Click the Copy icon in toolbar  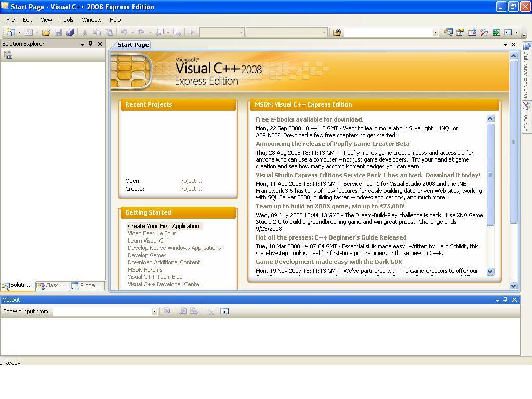coord(97,32)
